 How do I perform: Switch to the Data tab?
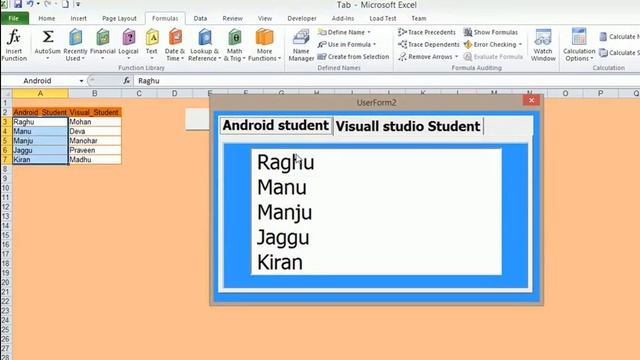pyautogui.click(x=200, y=18)
